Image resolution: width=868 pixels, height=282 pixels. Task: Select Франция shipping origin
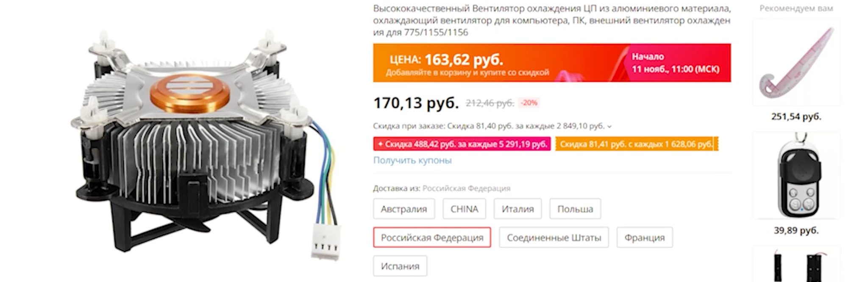point(644,238)
